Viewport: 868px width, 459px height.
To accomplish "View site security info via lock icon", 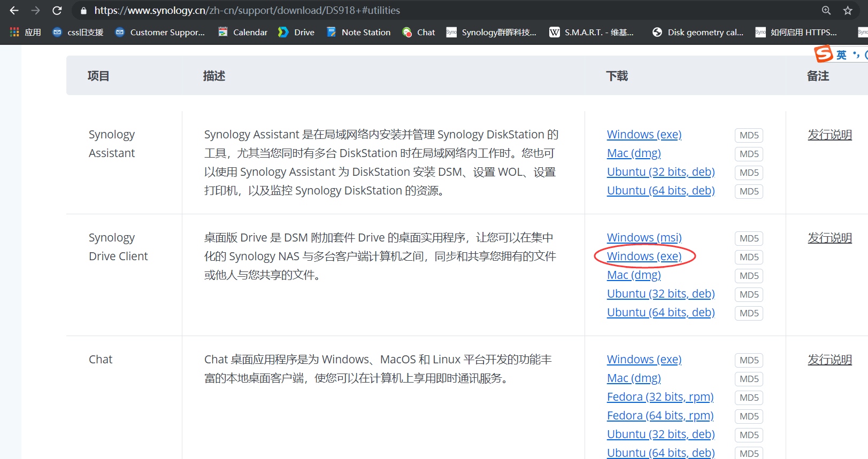I will (x=83, y=11).
